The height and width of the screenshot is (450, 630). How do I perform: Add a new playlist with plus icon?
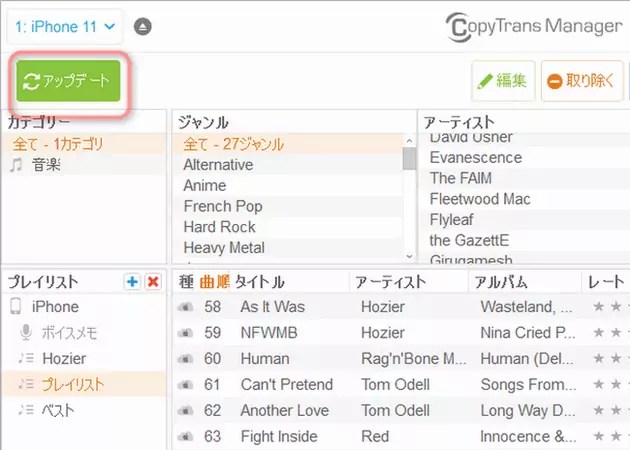(x=132, y=282)
